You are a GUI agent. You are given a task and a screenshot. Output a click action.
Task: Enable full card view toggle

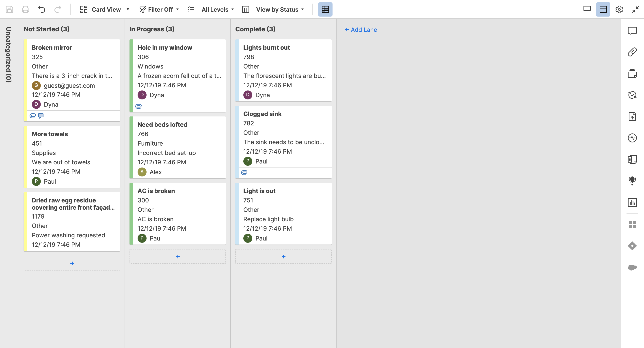pyautogui.click(x=603, y=9)
